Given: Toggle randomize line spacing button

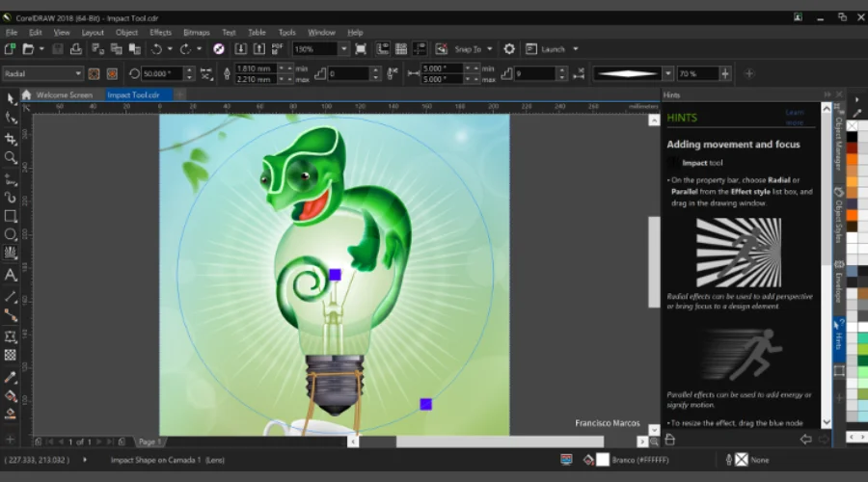Looking at the screenshot, I should 579,73.
